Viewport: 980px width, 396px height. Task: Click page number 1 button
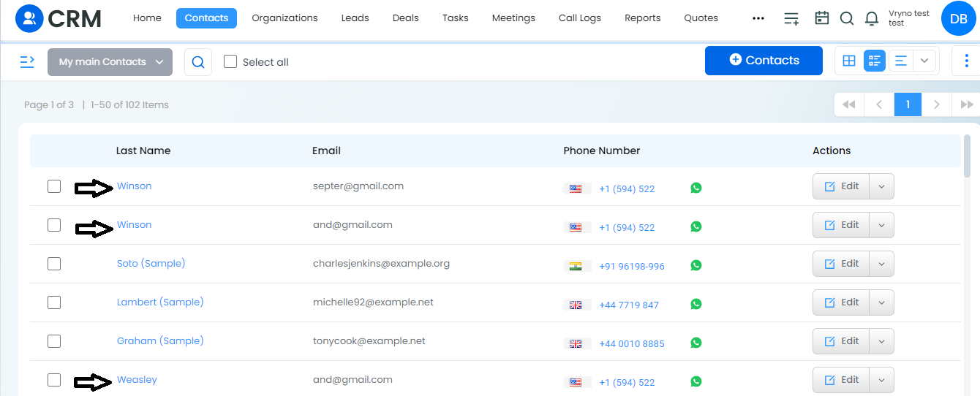coord(908,104)
